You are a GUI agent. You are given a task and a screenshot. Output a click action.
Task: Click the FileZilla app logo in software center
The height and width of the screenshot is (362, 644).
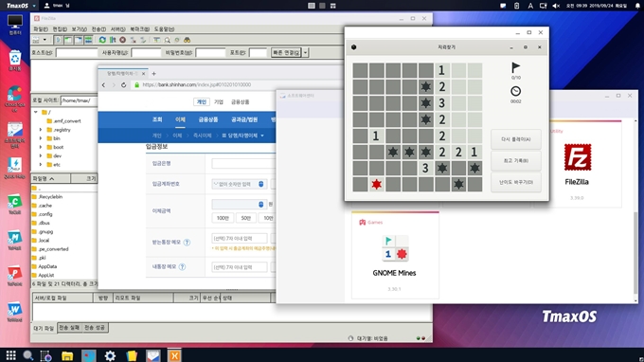(x=577, y=157)
